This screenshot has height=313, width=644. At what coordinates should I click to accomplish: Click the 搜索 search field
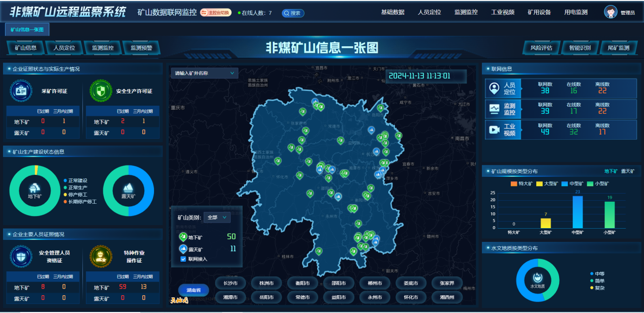click(293, 13)
